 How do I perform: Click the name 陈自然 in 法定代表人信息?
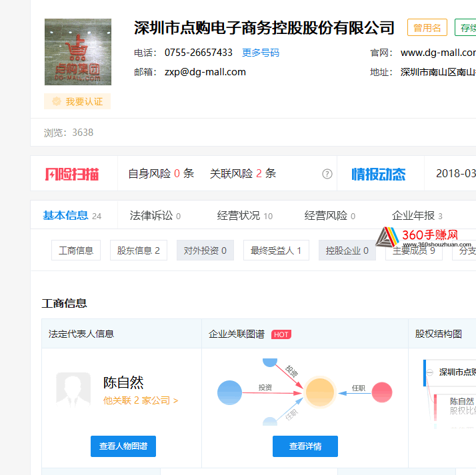point(123,382)
